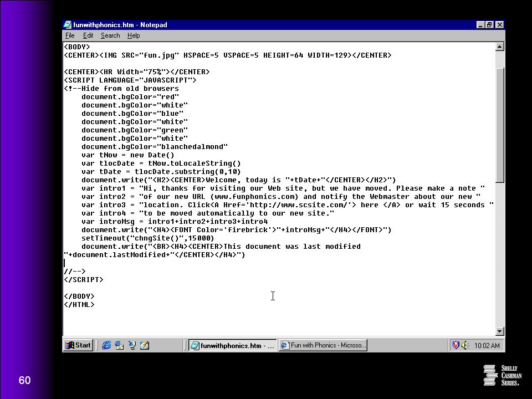Click the var introMsg line

175,222
